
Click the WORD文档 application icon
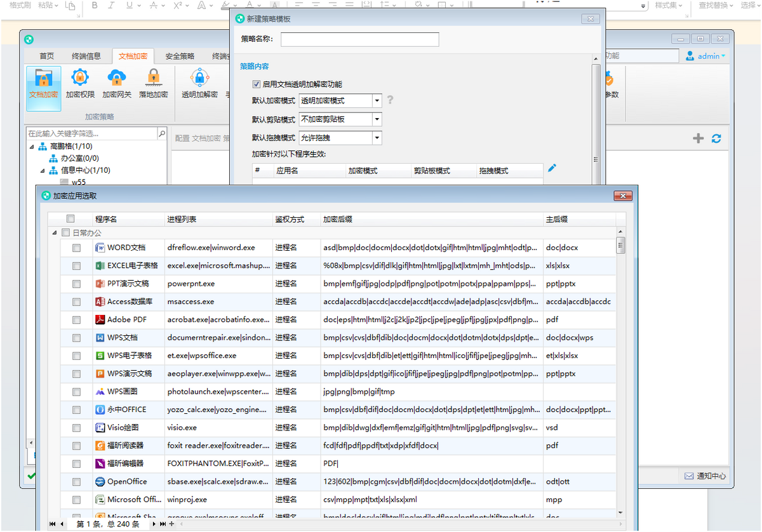[x=100, y=248]
